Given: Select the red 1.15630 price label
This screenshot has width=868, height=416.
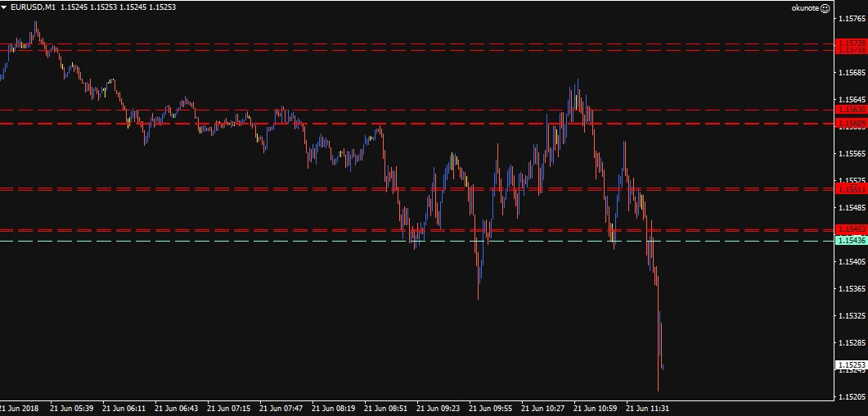Looking at the screenshot, I should pyautogui.click(x=851, y=110).
